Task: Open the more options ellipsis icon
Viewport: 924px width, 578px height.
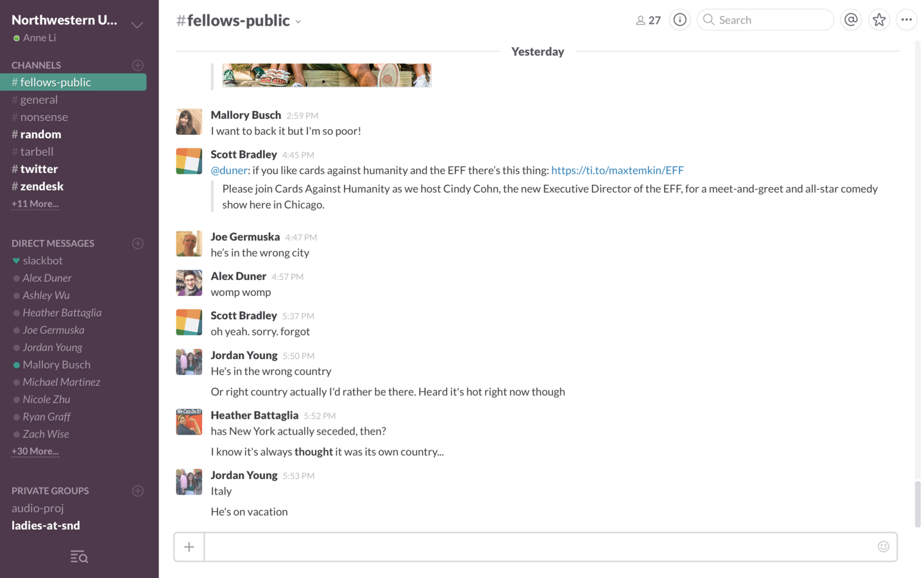Action: point(906,20)
